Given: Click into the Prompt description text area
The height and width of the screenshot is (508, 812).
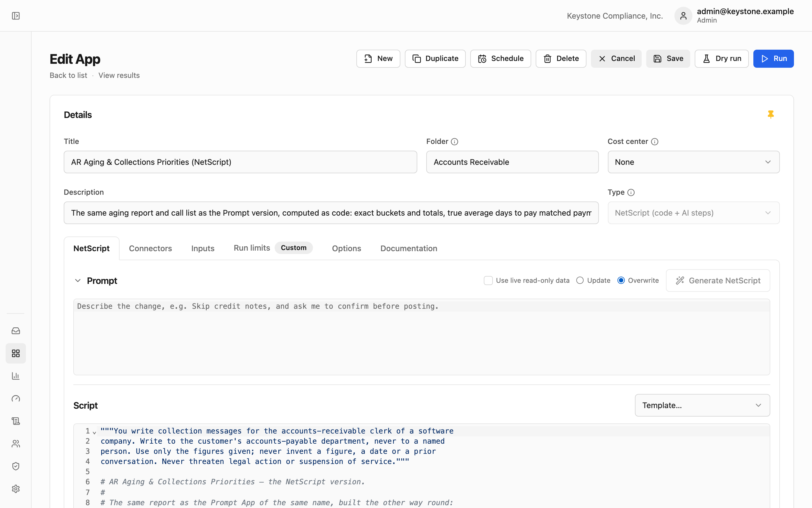Looking at the screenshot, I should (422, 337).
